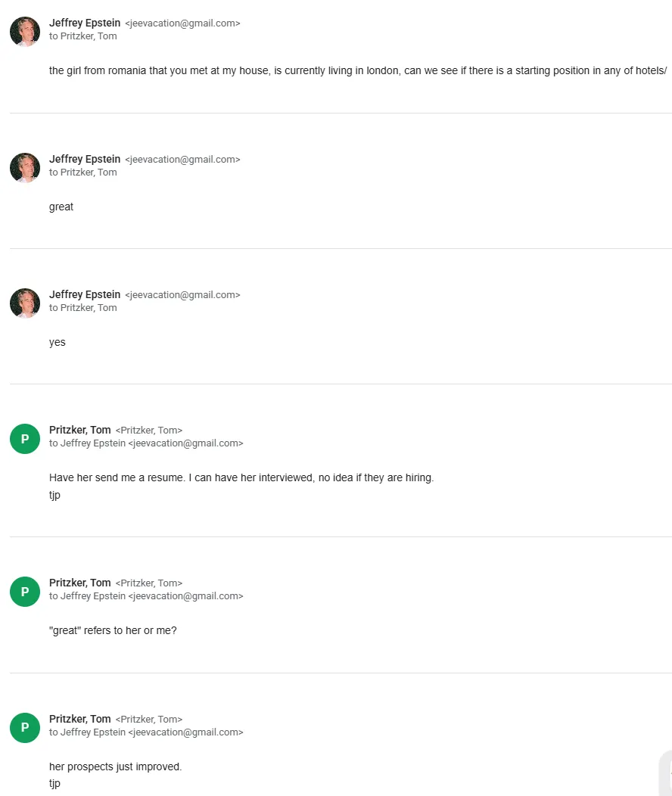This screenshot has width=672, height=796.
Task: Click the Jeffrey Epstein sender name above "great"
Action: [85, 159]
